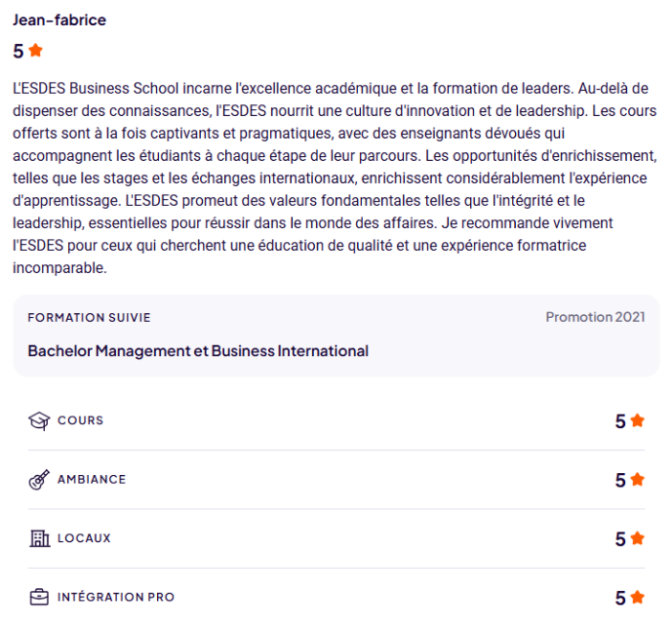Select the Intégration Pro label
The width and height of the screenshot is (672, 632).
tap(116, 596)
